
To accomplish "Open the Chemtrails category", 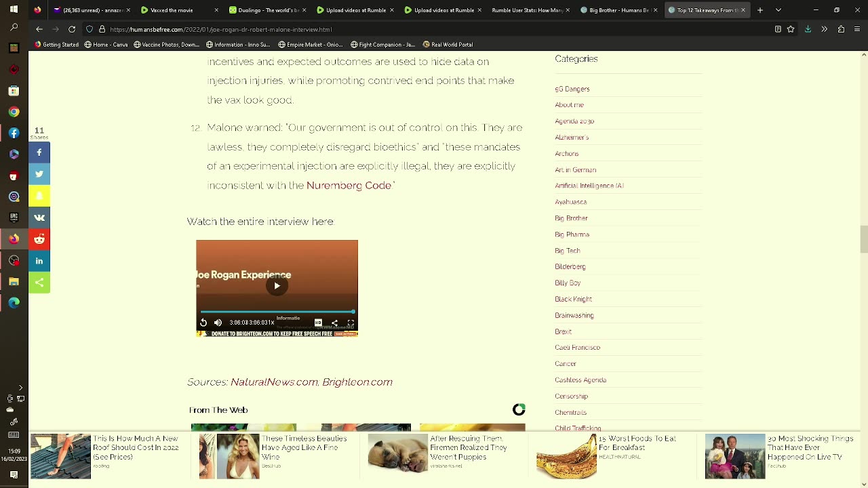I will 570,412.
